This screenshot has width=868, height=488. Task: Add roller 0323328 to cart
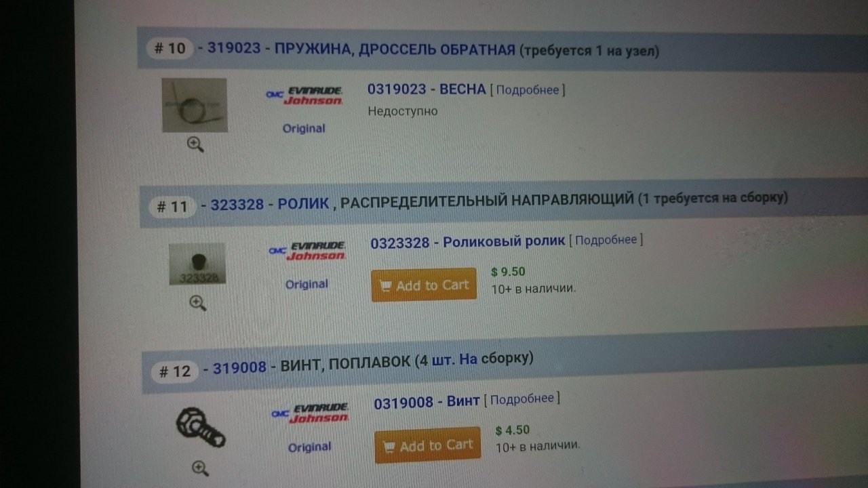point(425,285)
